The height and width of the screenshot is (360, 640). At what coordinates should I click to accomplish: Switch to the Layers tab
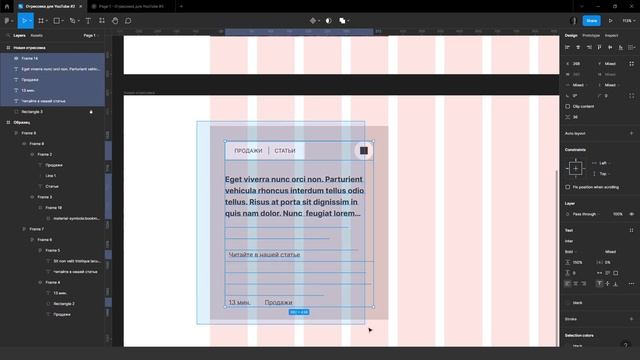click(19, 36)
